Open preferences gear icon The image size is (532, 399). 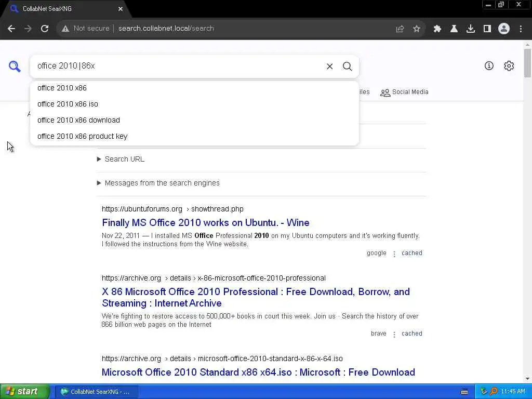[509, 66]
